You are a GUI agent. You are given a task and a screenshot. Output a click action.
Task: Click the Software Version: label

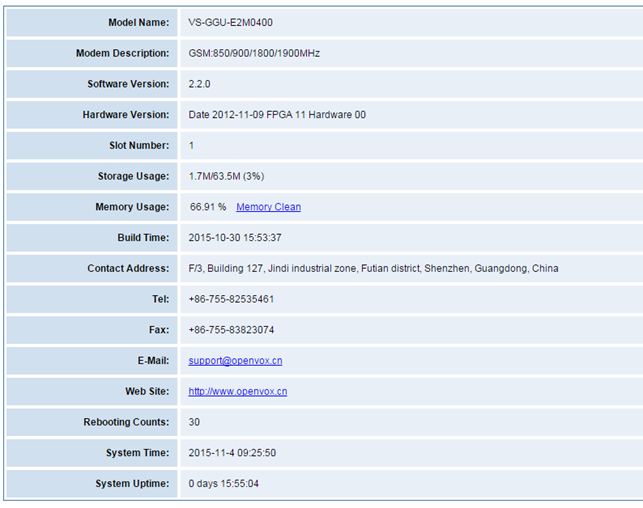click(x=128, y=84)
